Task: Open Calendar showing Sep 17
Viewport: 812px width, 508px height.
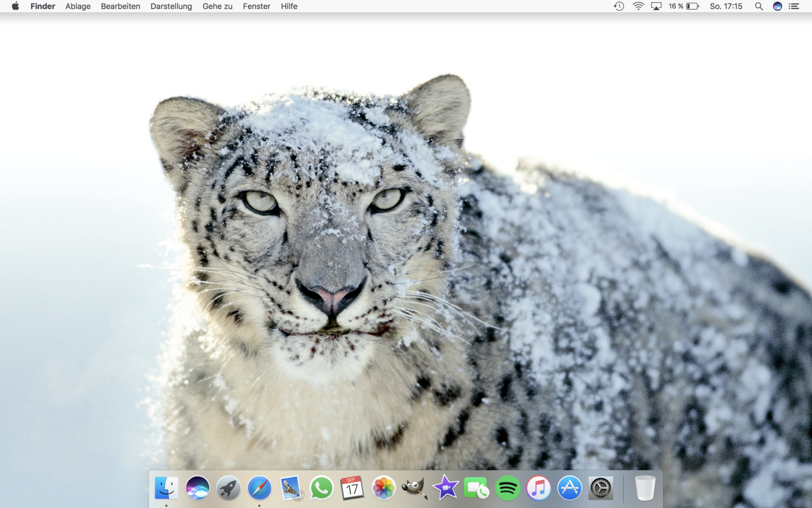Action: [x=352, y=488]
